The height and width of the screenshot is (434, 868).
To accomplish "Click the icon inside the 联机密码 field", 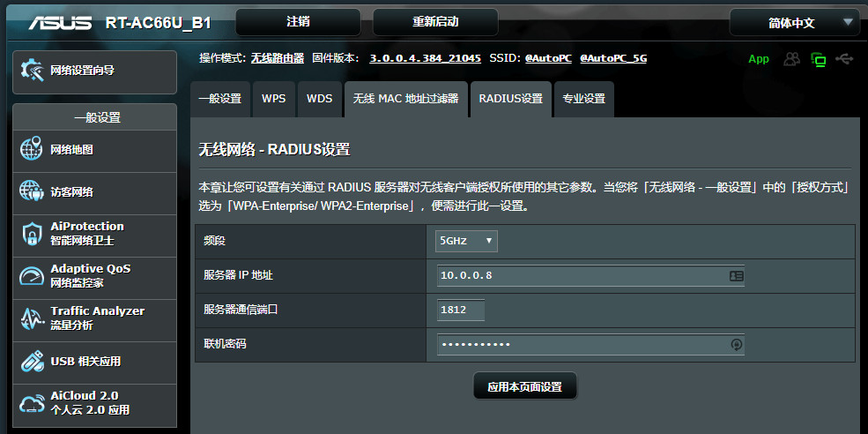I will (x=736, y=344).
